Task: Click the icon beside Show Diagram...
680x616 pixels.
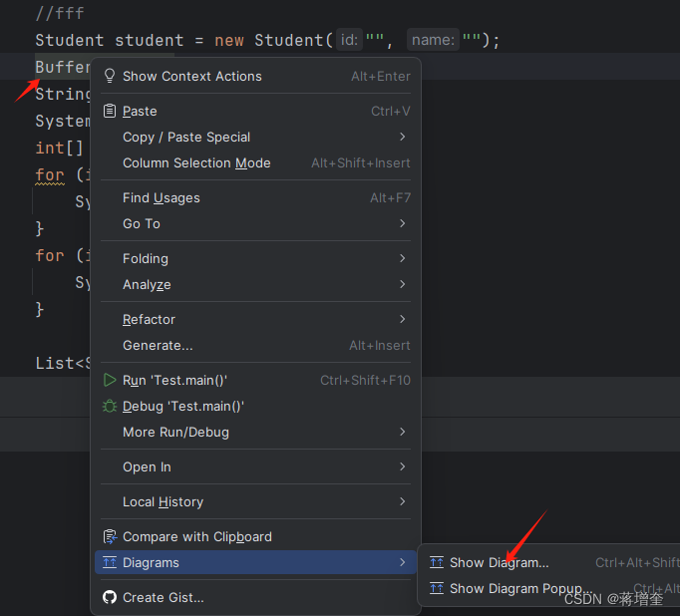Action: (437, 563)
